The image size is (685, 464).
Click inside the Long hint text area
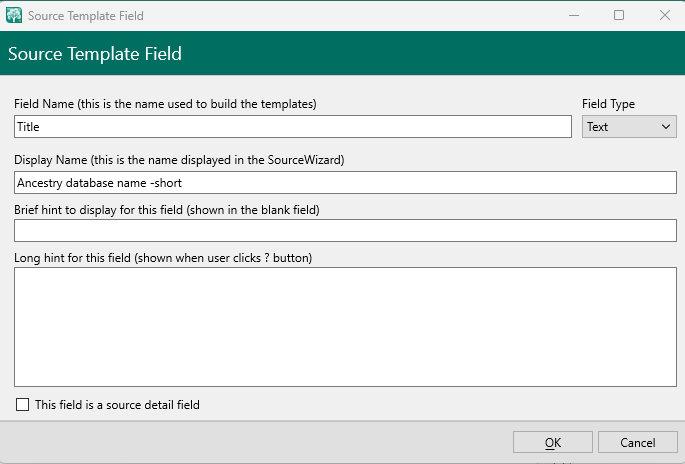click(345, 326)
